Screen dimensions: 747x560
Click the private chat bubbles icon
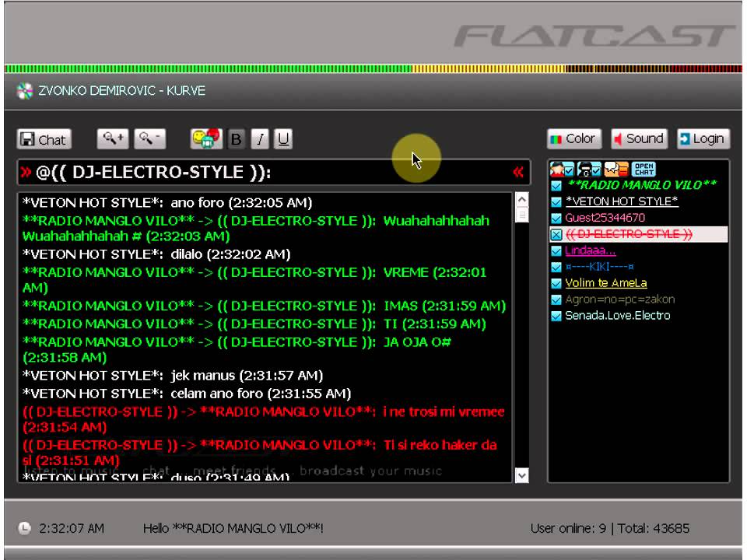point(616,169)
